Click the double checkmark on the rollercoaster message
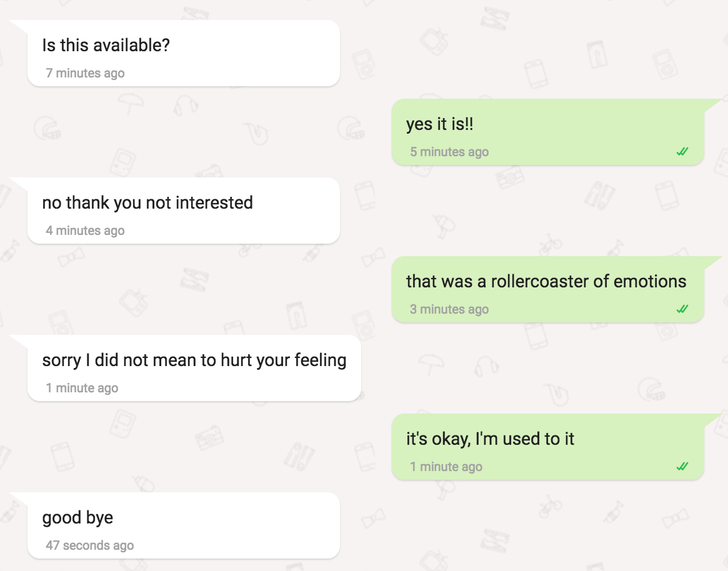 click(682, 309)
